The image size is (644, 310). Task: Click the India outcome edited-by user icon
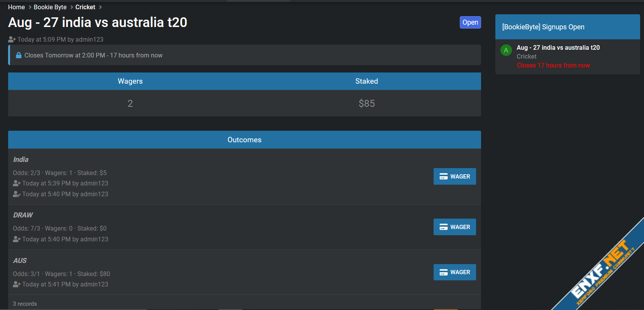pyautogui.click(x=17, y=194)
